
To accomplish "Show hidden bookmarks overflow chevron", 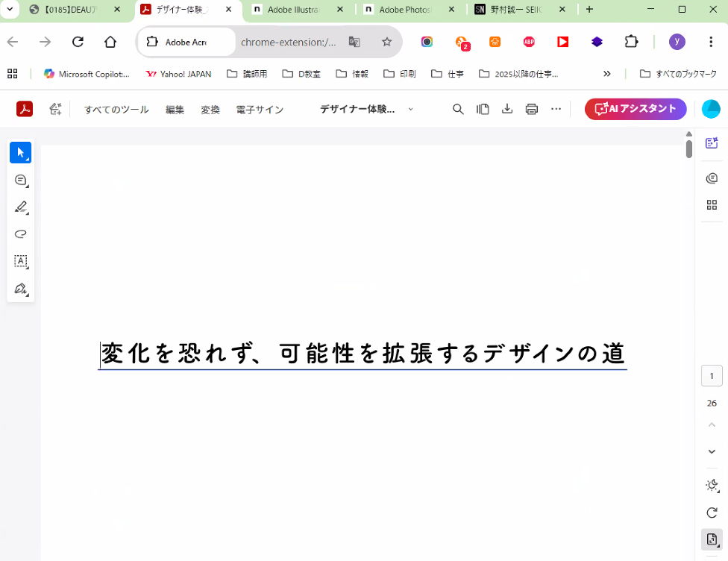I will pyautogui.click(x=606, y=74).
